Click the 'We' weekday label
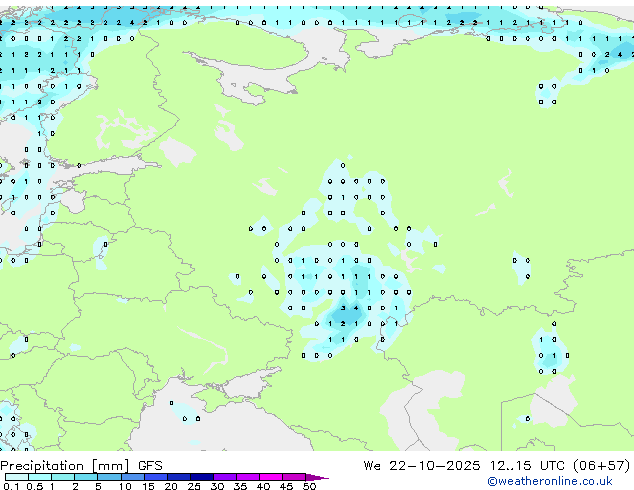The height and width of the screenshot is (490, 634). pos(372,466)
